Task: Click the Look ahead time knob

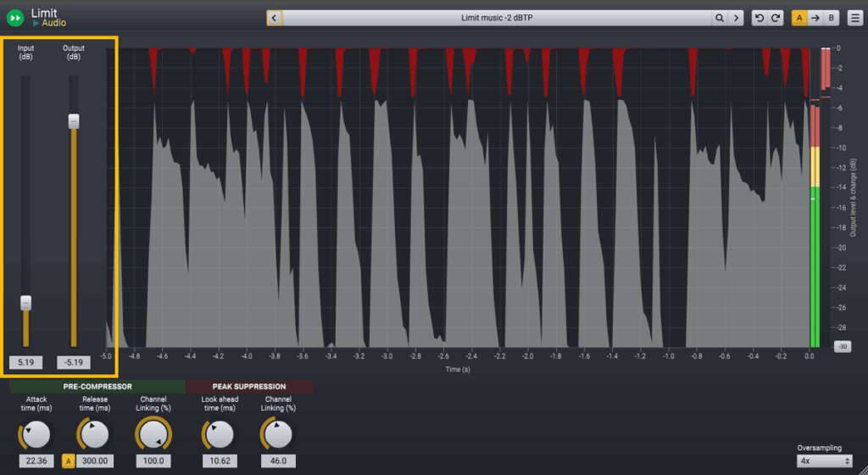Action: click(x=217, y=436)
